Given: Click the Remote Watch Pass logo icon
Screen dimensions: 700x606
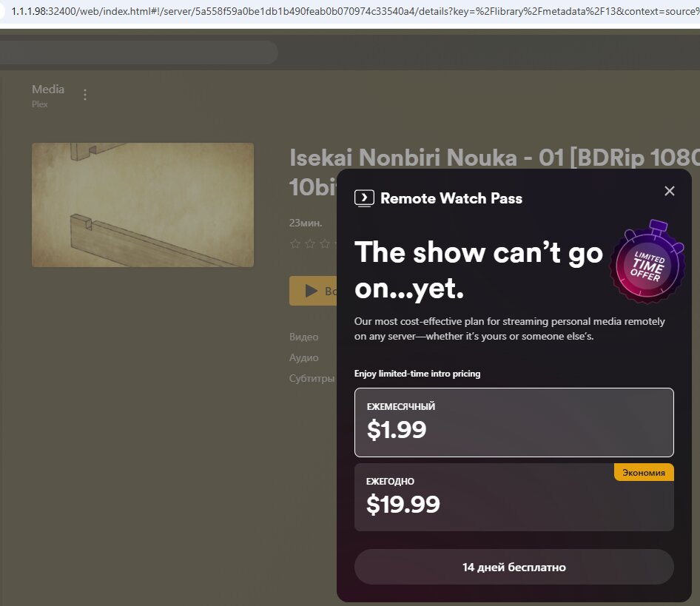Looking at the screenshot, I should point(364,198).
